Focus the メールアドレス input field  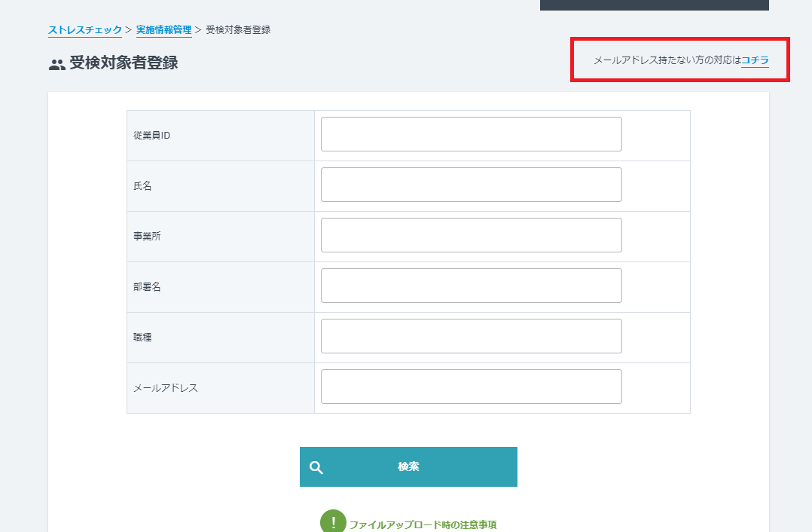472,387
